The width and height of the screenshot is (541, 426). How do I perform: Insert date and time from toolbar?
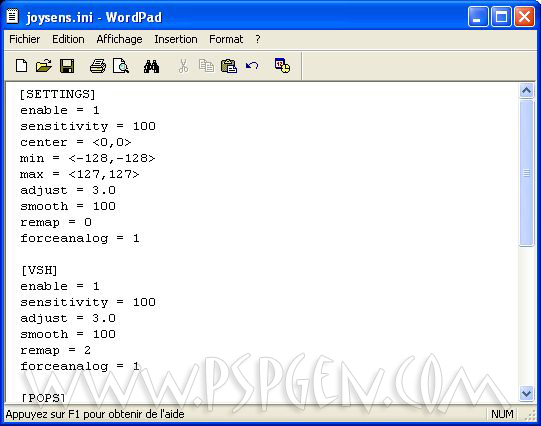pyautogui.click(x=282, y=66)
